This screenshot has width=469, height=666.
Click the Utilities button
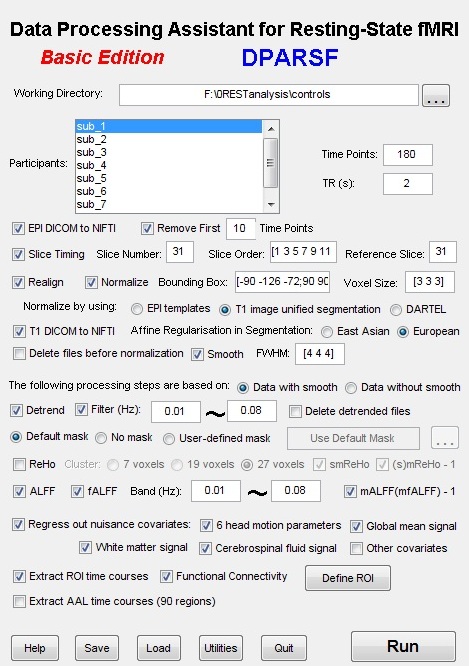[x=220, y=648]
